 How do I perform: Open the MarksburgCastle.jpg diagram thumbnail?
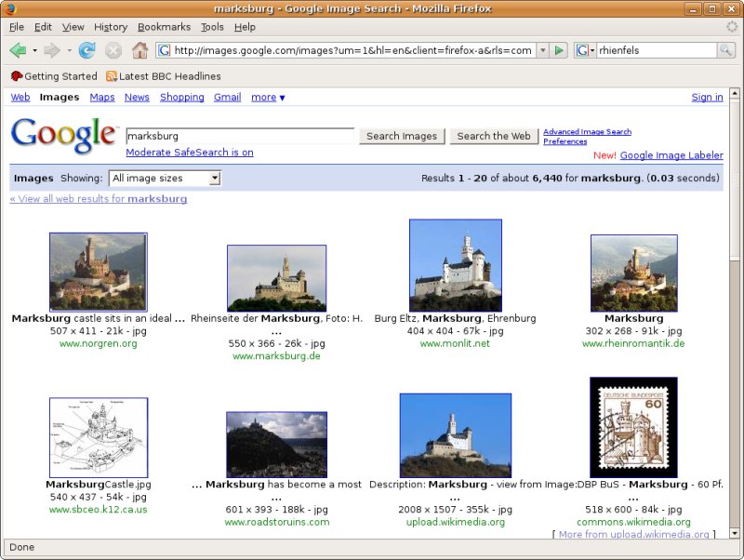[99, 437]
